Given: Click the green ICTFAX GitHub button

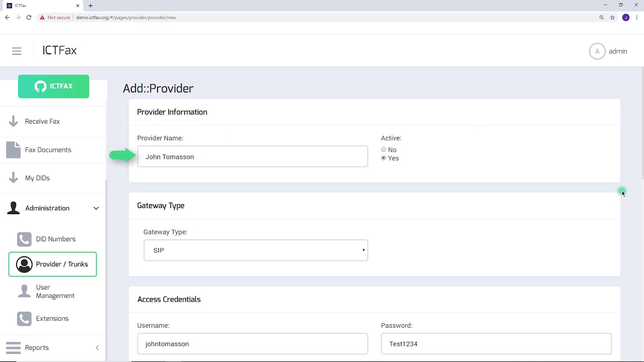Looking at the screenshot, I should click(53, 86).
